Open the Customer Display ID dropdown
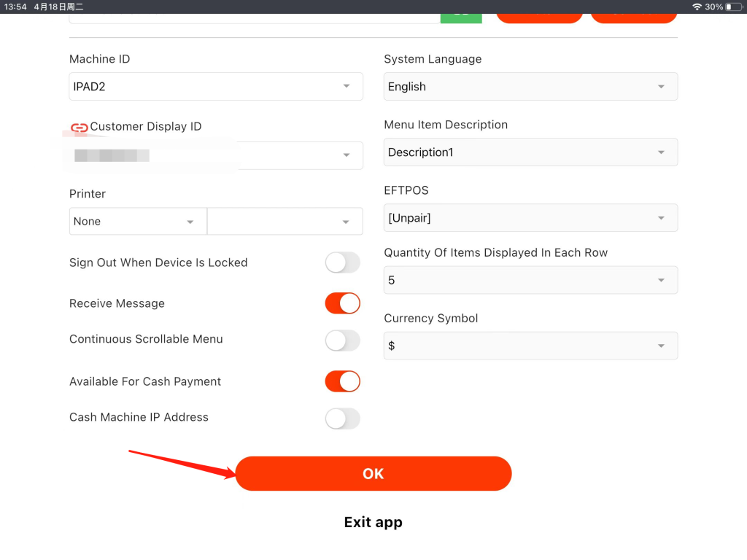747x560 pixels. [x=216, y=155]
